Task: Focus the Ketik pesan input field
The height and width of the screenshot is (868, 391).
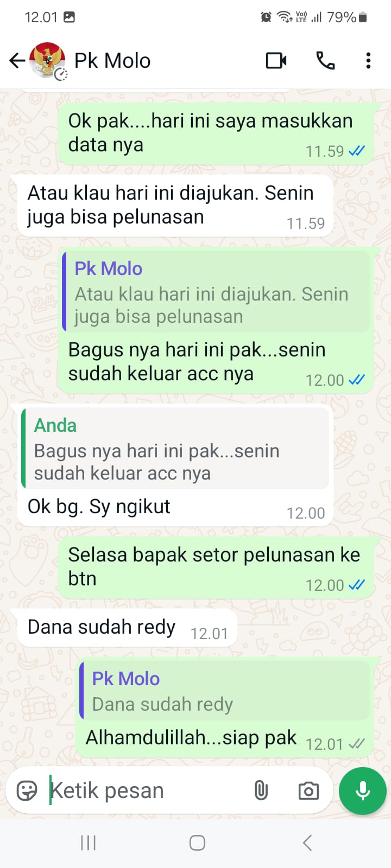Action: [x=147, y=790]
